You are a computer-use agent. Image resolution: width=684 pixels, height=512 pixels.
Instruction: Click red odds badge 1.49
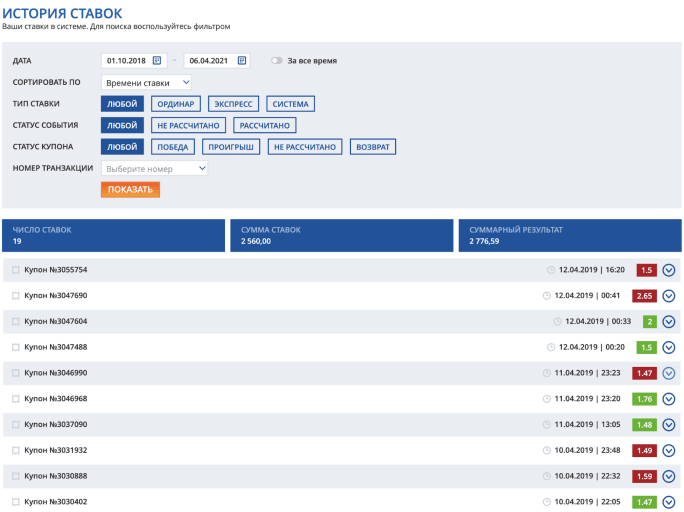[644, 451]
